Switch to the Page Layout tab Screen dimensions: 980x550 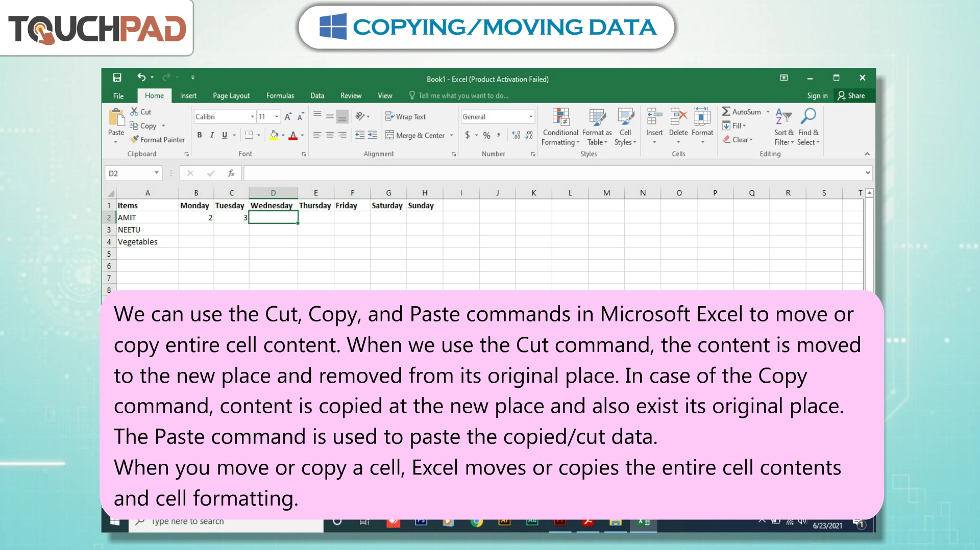231,95
